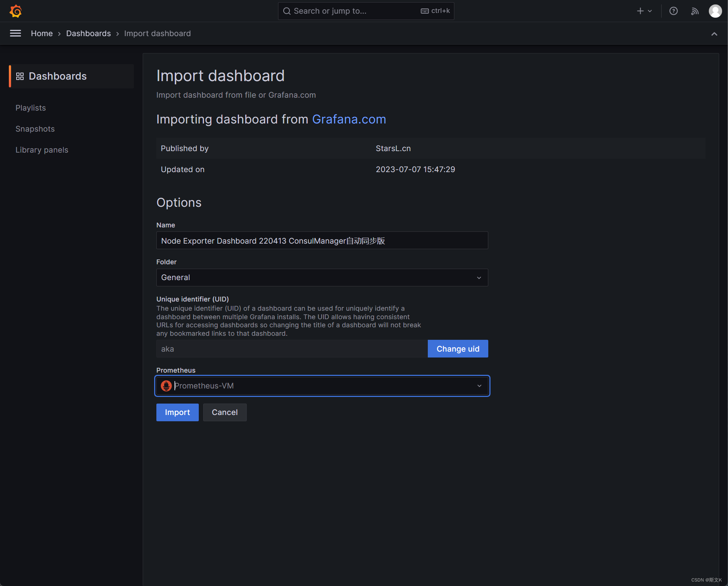Select Library panels in sidebar
The image size is (728, 586).
(42, 150)
